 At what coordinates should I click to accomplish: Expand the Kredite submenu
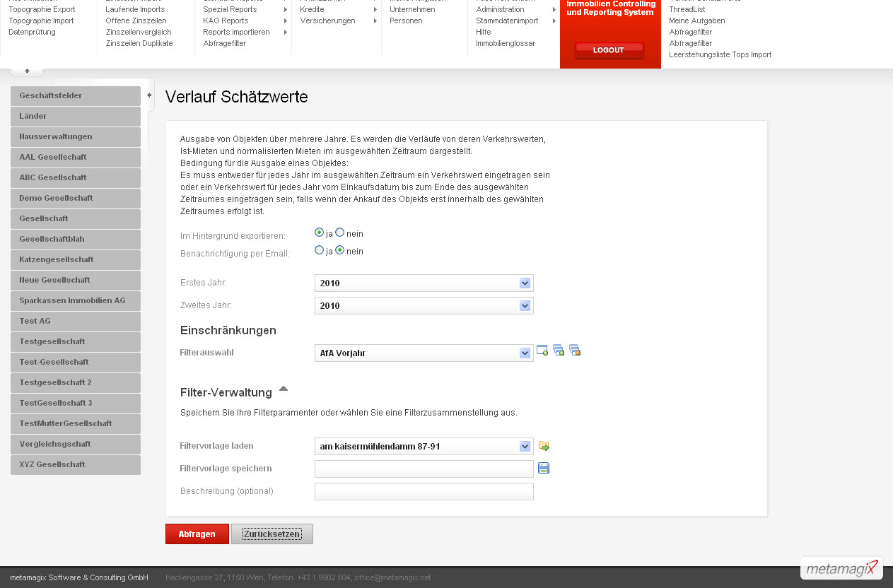[375, 9]
